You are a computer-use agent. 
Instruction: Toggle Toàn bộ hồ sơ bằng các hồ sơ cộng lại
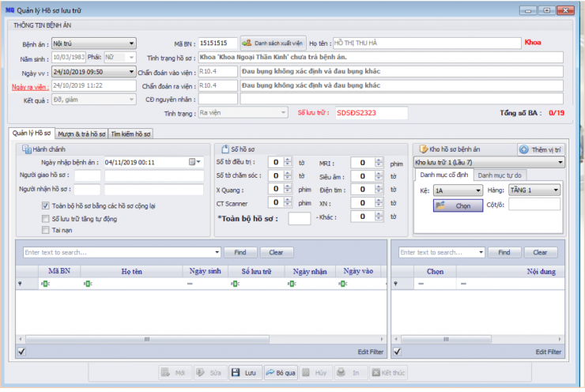tap(46, 205)
